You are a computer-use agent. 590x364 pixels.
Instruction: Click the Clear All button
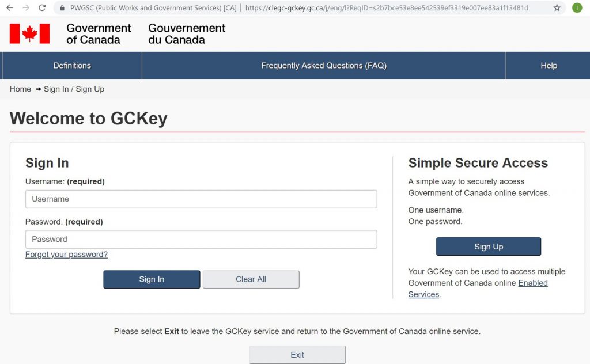tap(251, 279)
